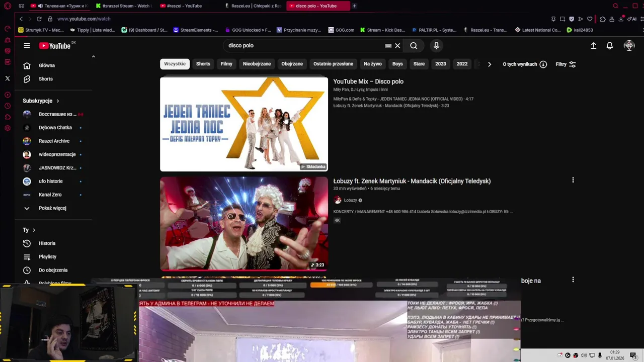Select the Stare chip
The height and width of the screenshot is (362, 644).
click(419, 64)
